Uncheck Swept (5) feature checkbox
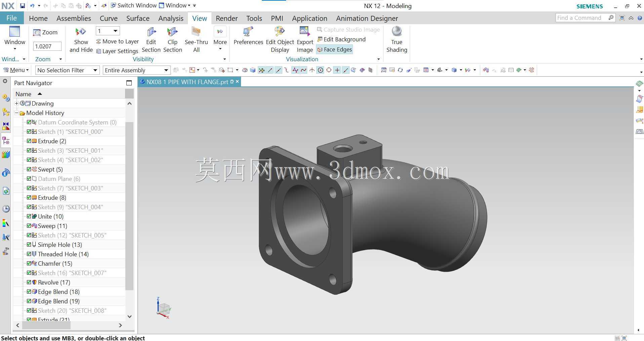 tap(29, 169)
